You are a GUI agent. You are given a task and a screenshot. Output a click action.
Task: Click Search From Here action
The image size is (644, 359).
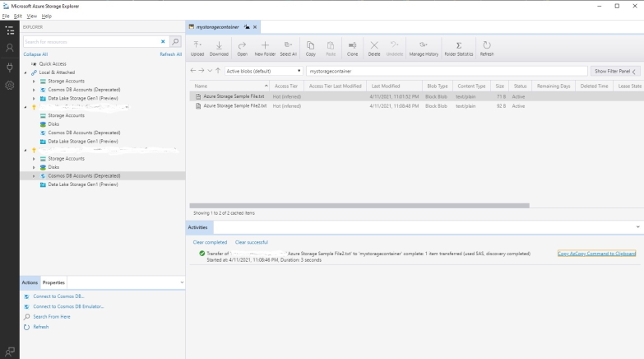51,317
